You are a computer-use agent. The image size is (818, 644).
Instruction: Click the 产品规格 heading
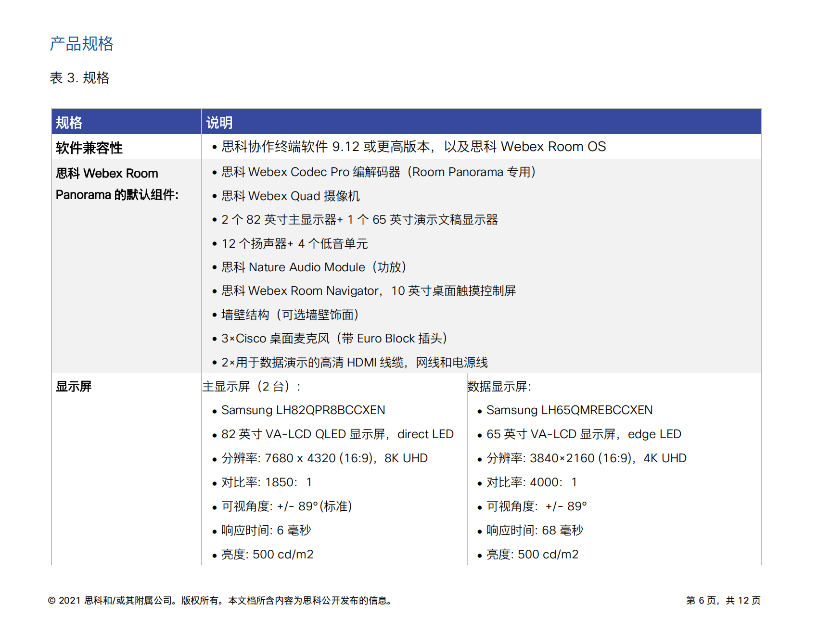pyautogui.click(x=82, y=44)
